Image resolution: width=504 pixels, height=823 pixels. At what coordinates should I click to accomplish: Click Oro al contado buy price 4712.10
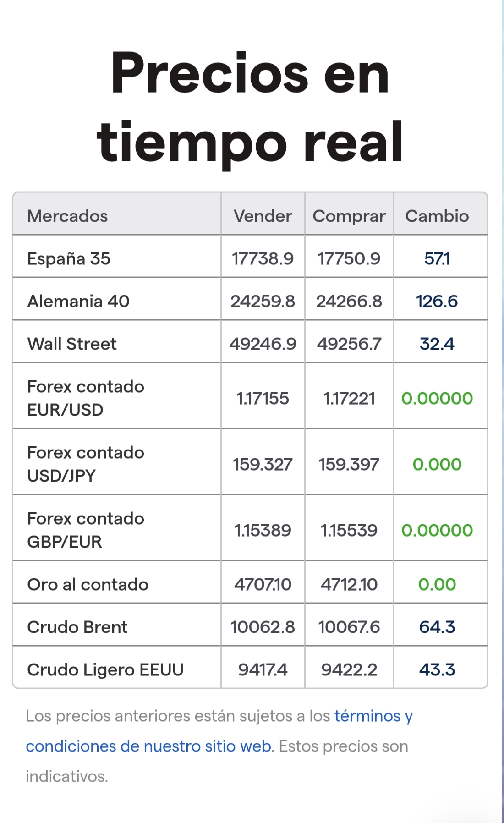point(349,585)
